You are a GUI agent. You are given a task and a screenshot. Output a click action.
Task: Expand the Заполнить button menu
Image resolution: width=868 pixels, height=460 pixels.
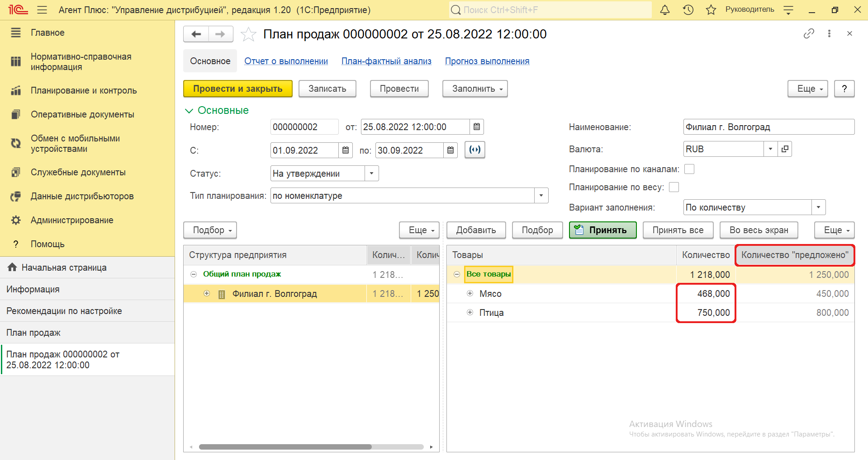(x=475, y=89)
